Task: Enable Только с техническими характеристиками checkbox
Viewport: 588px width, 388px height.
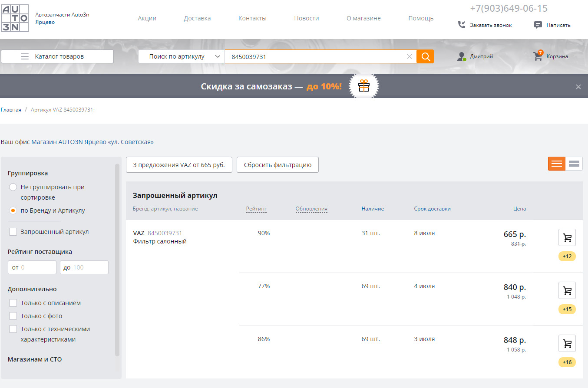Action: pos(13,329)
